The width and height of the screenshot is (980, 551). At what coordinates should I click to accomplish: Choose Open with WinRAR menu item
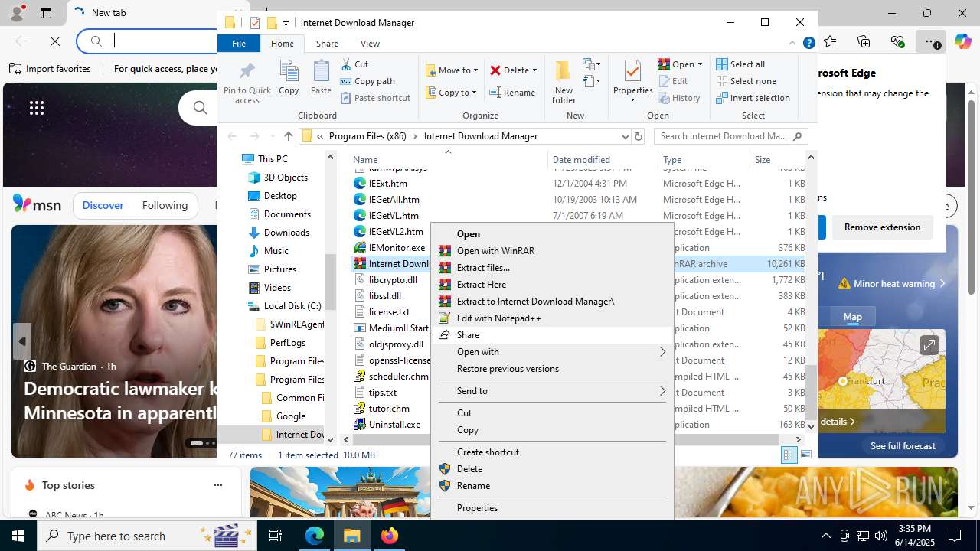tap(551, 251)
